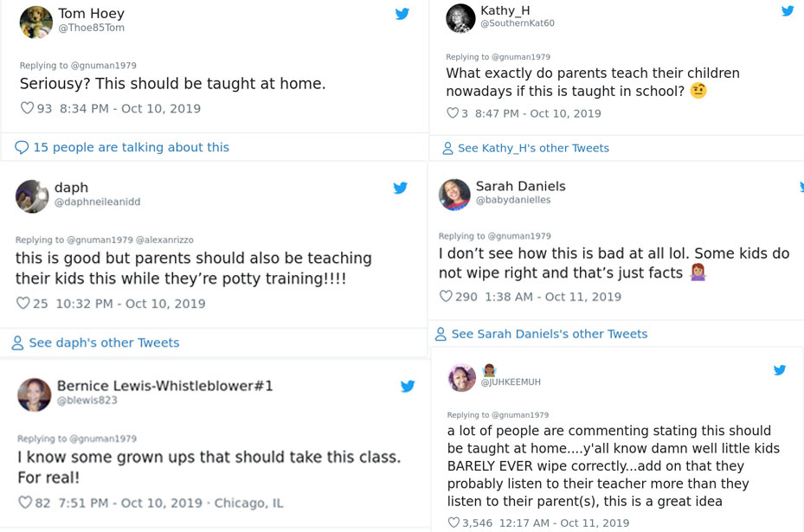Open Sarah Daniels's profile avatar
Image resolution: width=804 pixels, height=532 pixels.
point(454,195)
